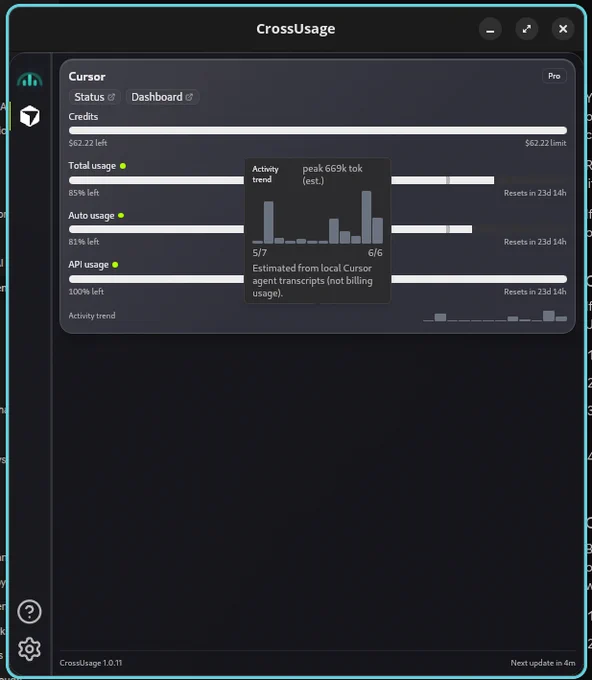Click the '85% left' label

[84, 193]
